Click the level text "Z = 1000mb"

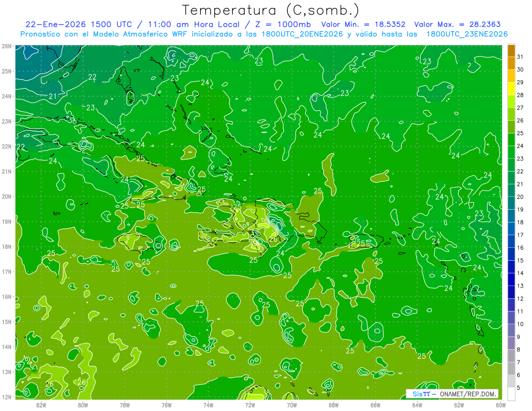tap(281, 24)
